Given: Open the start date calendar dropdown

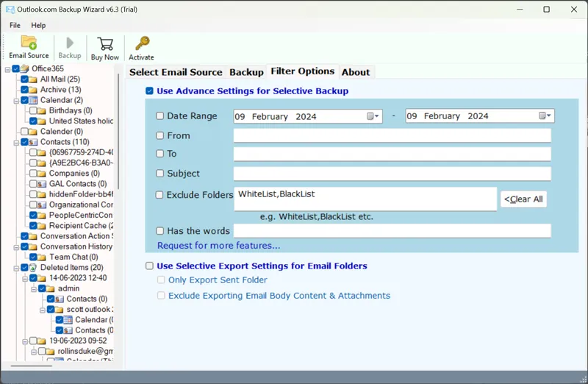Looking at the screenshot, I should point(373,116).
